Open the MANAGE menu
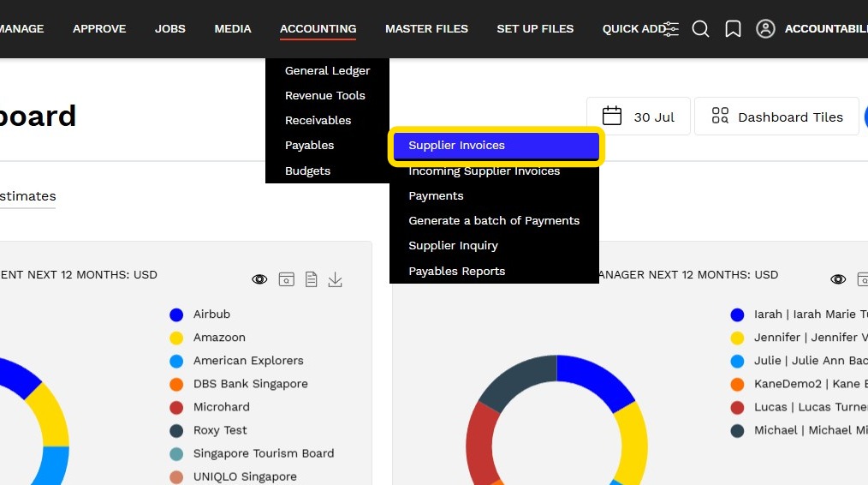868x485 pixels. click(21, 29)
